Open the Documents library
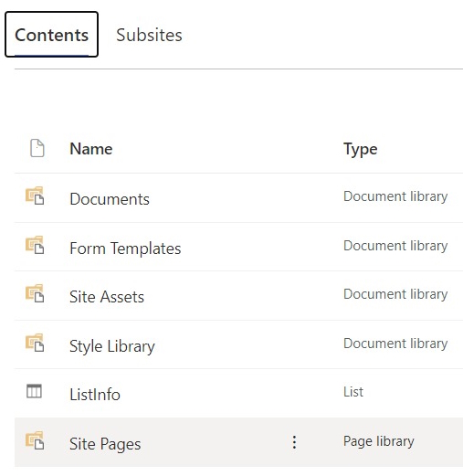The image size is (463, 476). pos(110,199)
